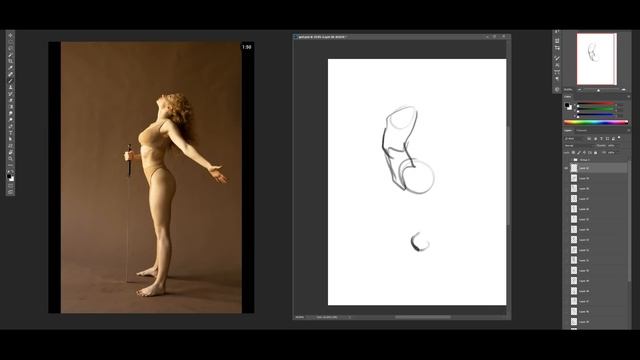Viewport: 640px width, 360px height.
Task: Select the Zoom tool in toolbar
Action: (x=11, y=158)
